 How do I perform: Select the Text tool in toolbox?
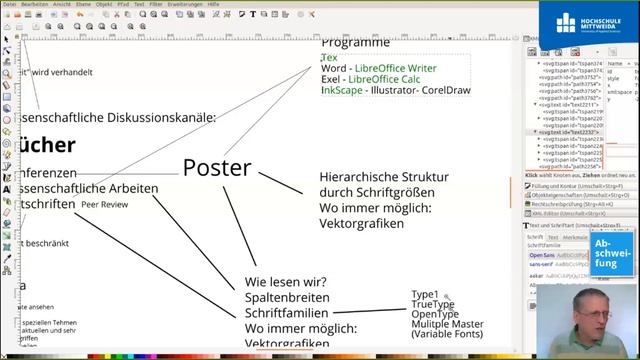[x=7, y=189]
